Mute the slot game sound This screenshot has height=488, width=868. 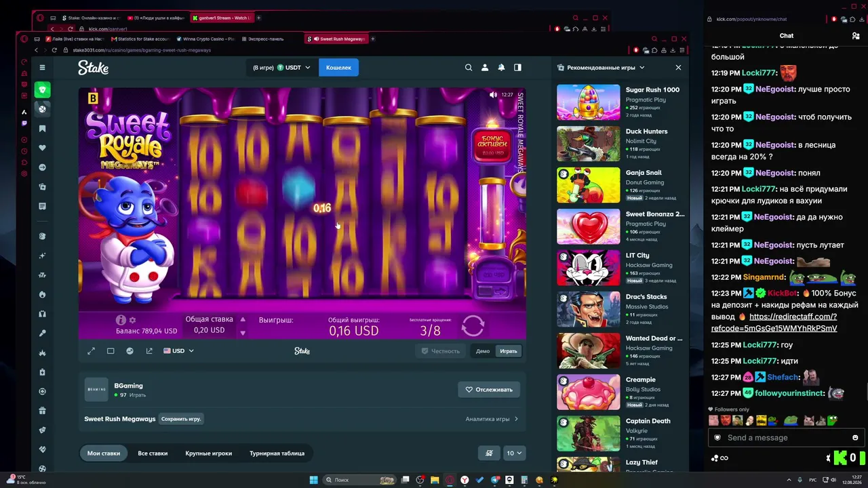click(493, 95)
